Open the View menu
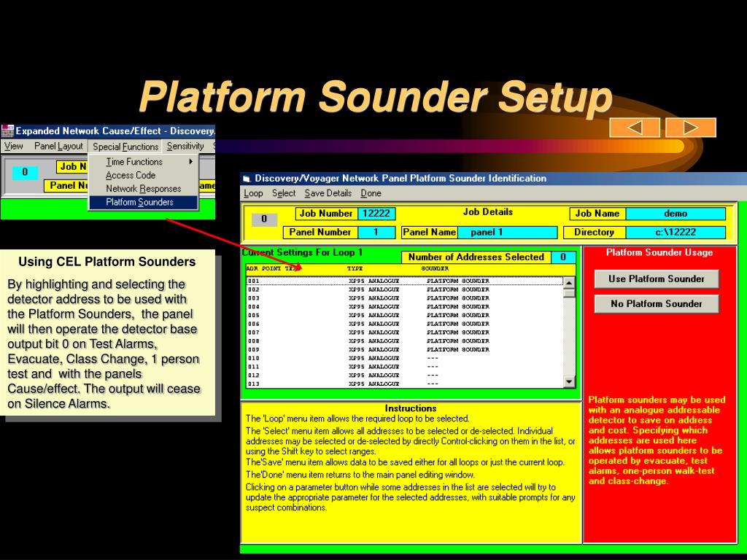Screen dimensions: 747x560 tap(13, 146)
